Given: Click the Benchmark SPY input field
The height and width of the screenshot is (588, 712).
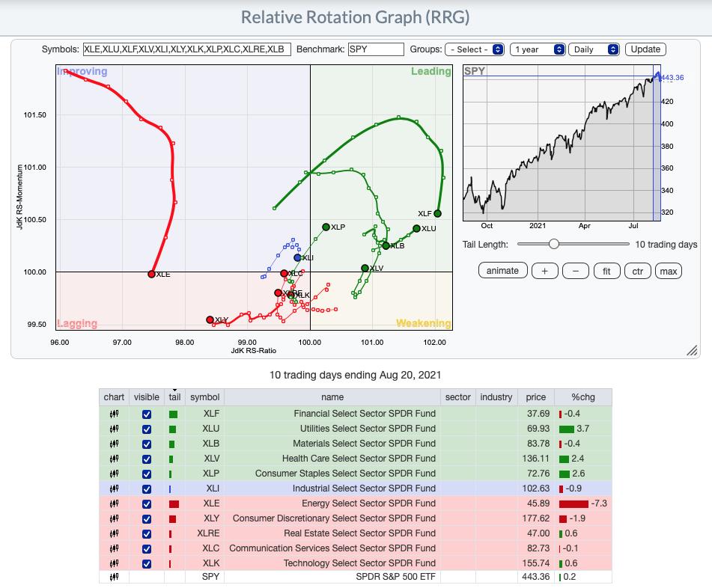Looking at the screenshot, I should tap(376, 49).
